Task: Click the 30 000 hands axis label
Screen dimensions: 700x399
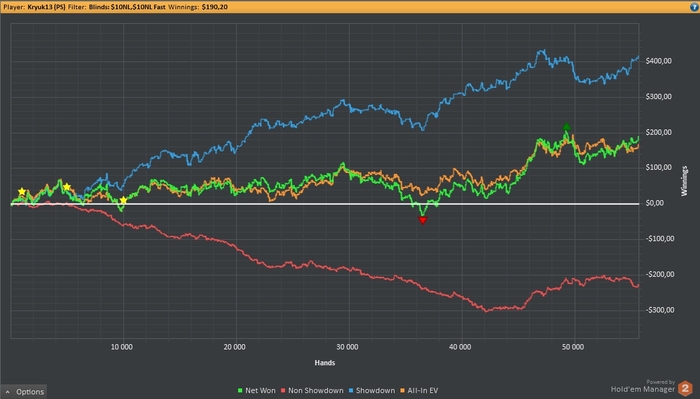Action: [x=347, y=347]
